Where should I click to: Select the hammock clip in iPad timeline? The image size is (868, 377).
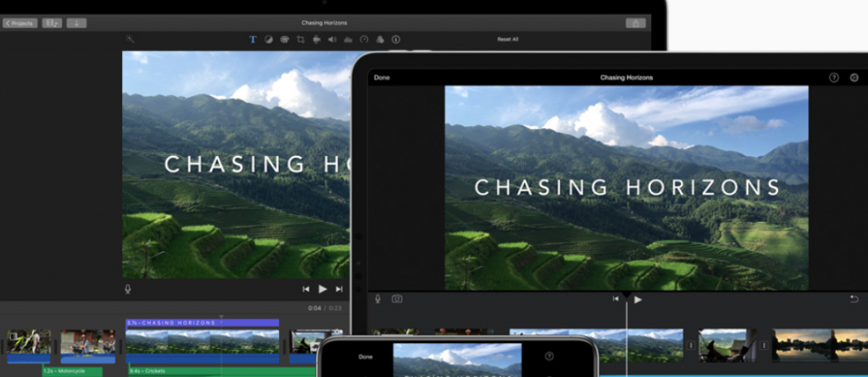(727, 346)
